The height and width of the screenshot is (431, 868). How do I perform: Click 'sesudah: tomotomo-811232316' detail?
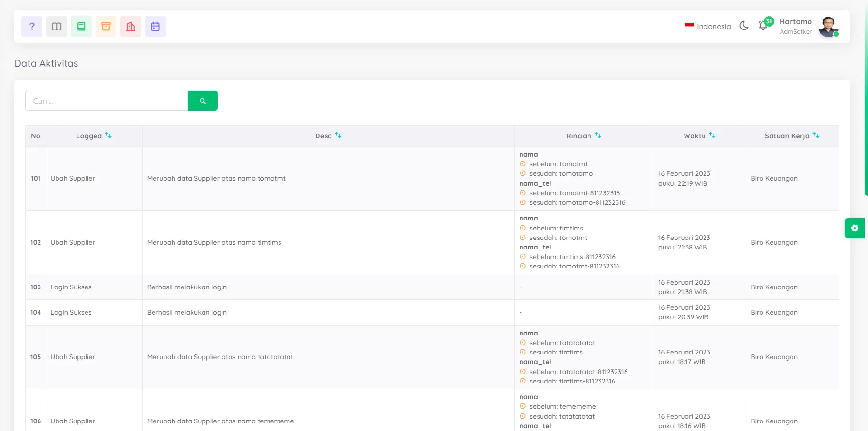(577, 203)
